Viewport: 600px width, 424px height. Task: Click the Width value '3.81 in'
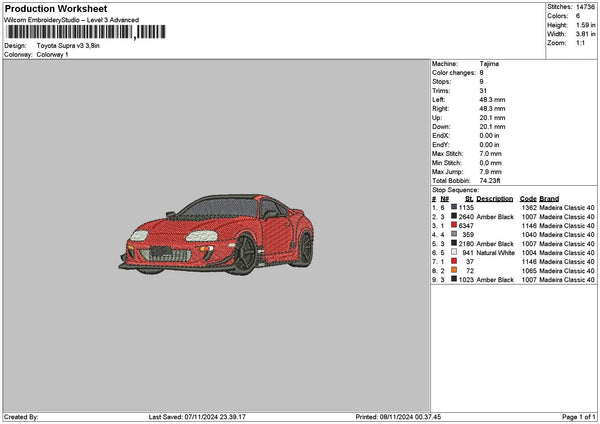[585, 34]
